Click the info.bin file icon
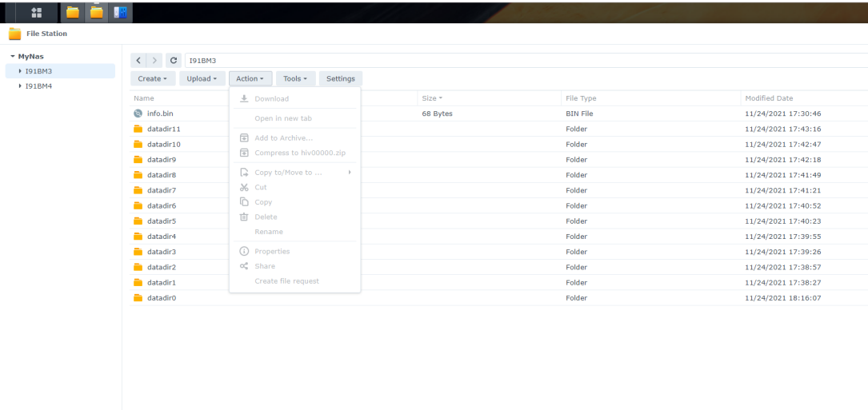 [x=138, y=113]
